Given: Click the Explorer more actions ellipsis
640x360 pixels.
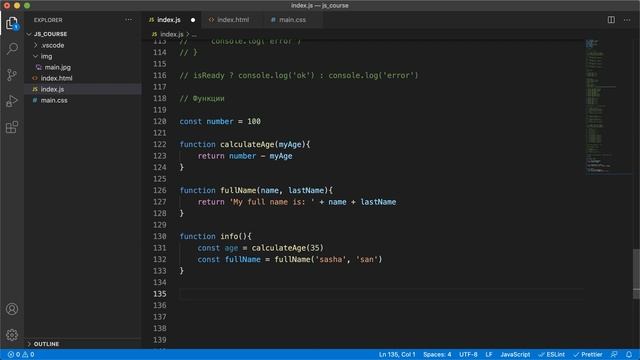Looking at the screenshot, I should pyautogui.click(x=129, y=20).
